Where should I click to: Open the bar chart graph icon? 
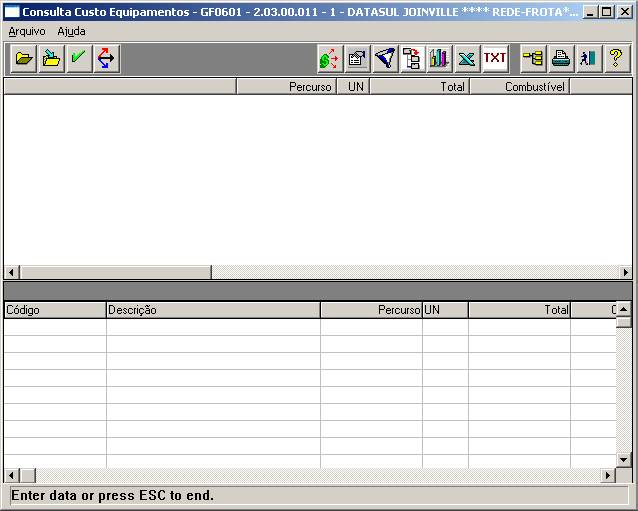(x=440, y=59)
